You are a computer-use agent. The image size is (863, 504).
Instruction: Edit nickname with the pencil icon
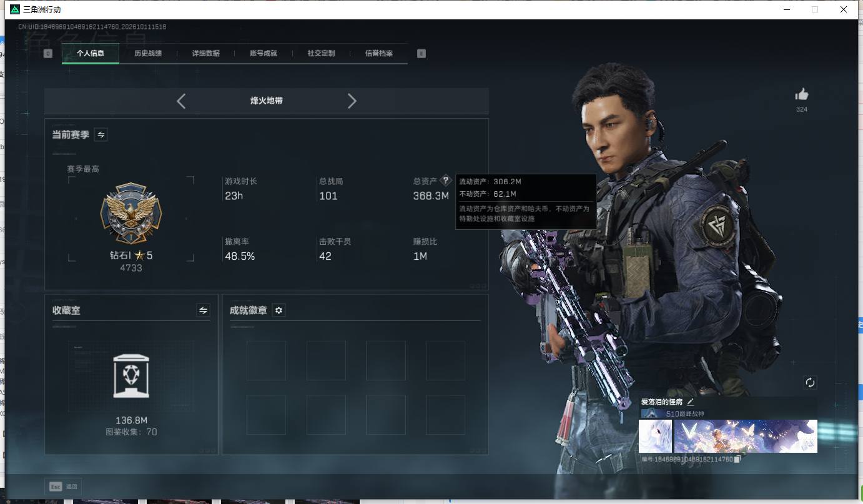click(x=691, y=402)
